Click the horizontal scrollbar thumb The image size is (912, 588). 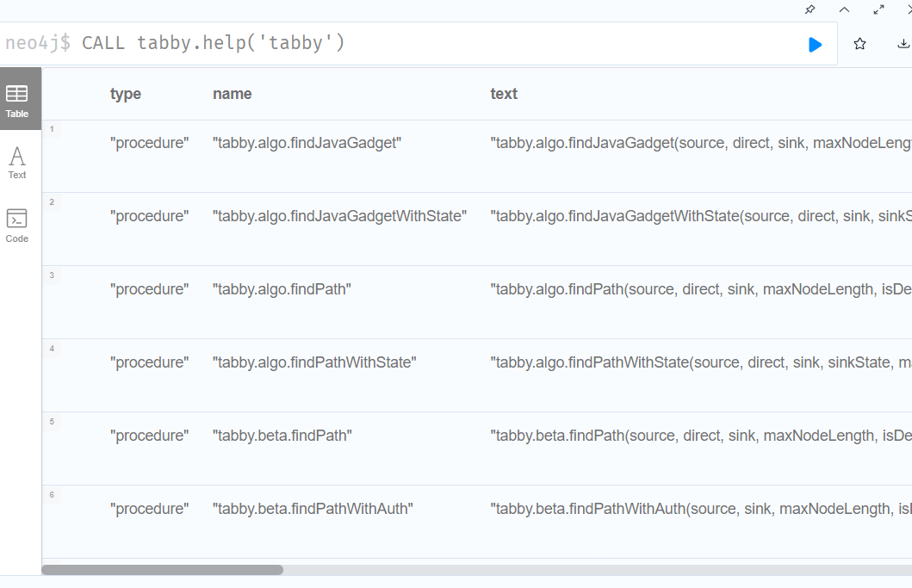[162, 570]
